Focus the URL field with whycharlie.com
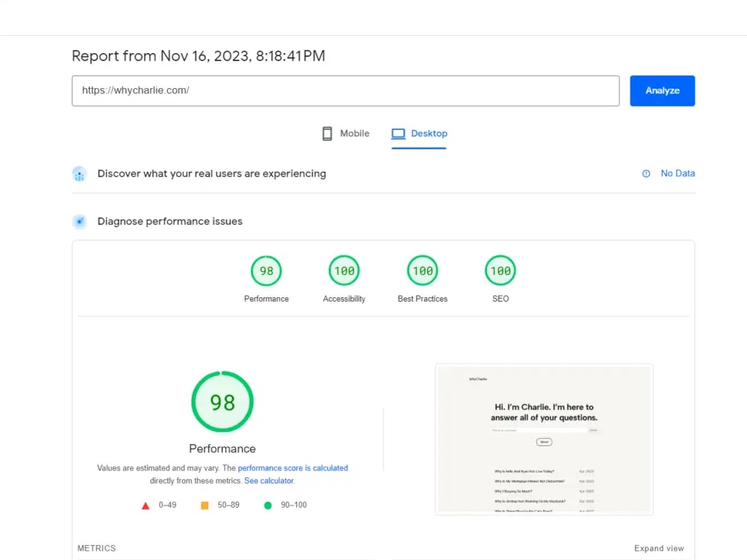The image size is (747, 560). [345, 90]
